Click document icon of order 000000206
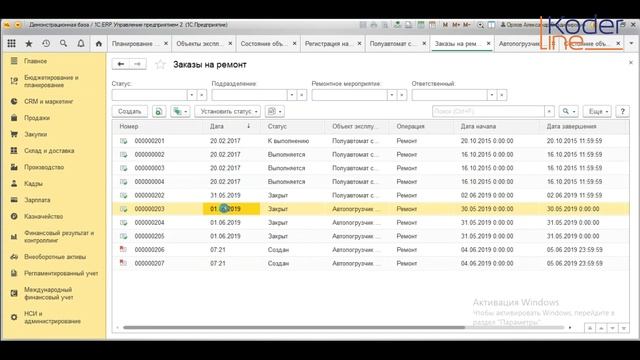The width and height of the screenshot is (640, 360). tap(123, 249)
